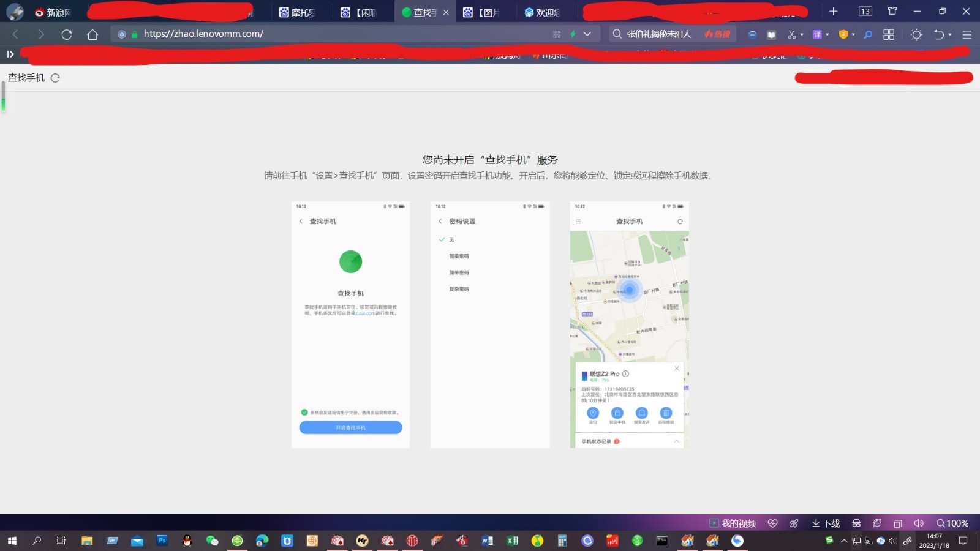Open Word from the taskbar
The width and height of the screenshot is (980, 551).
click(488, 541)
